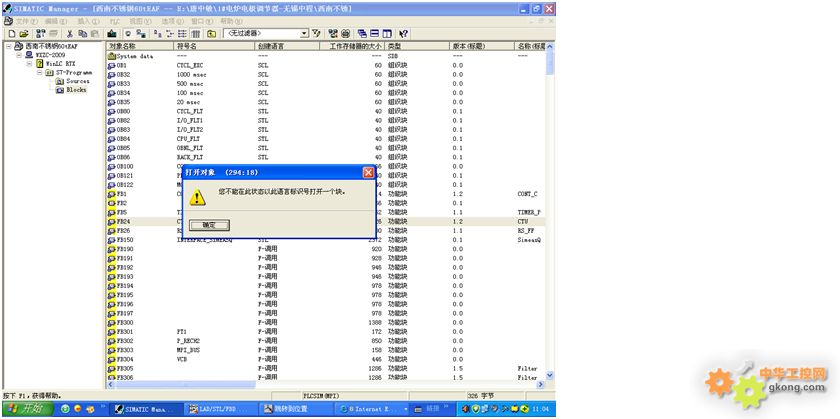The image size is (840, 419).
Task: Click the Copy toolbar icon
Action: click(82, 34)
